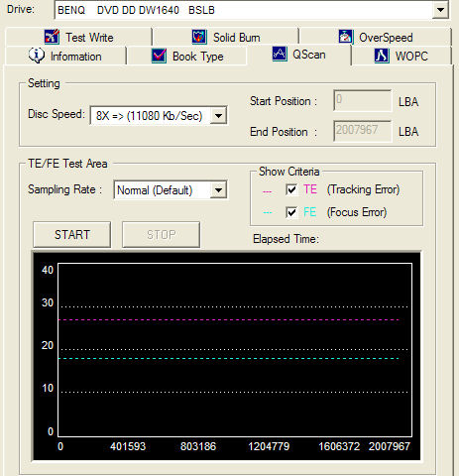Click the OverSpeed stopwatch icon

[345, 37]
